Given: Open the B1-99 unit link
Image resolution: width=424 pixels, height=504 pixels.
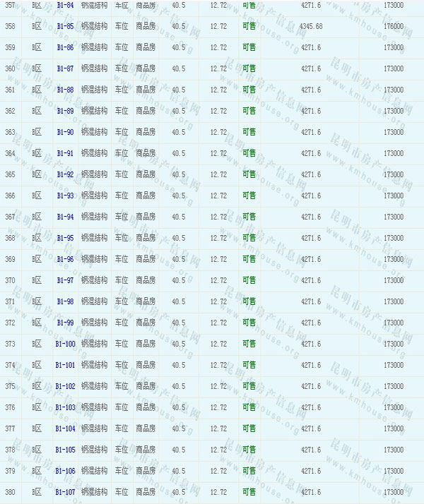Looking at the screenshot, I should click(65, 323).
